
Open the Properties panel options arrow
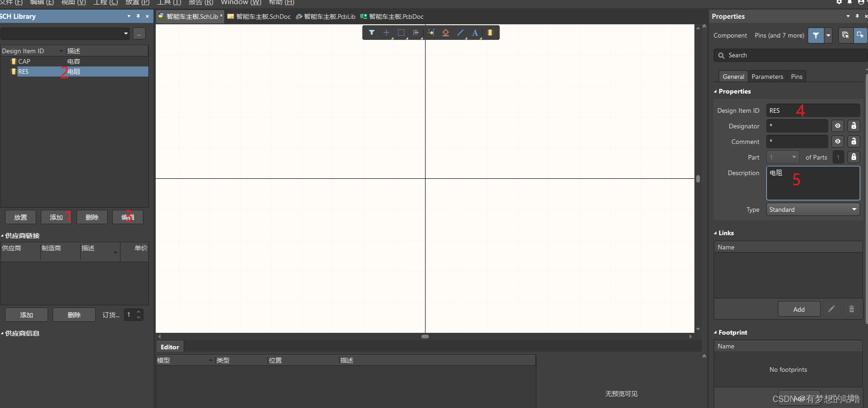pos(848,16)
